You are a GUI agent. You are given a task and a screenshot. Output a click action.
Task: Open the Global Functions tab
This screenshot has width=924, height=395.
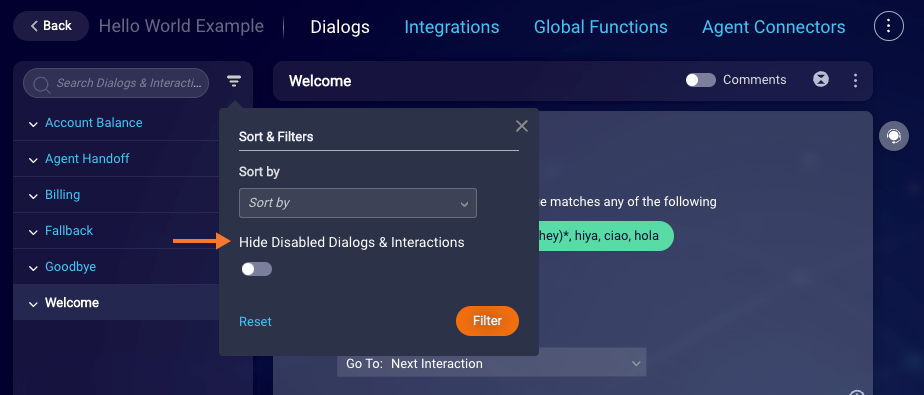[600, 27]
